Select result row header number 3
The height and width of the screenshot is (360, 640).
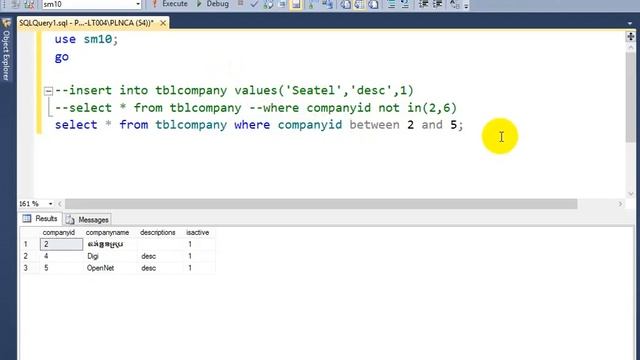tap(30, 268)
